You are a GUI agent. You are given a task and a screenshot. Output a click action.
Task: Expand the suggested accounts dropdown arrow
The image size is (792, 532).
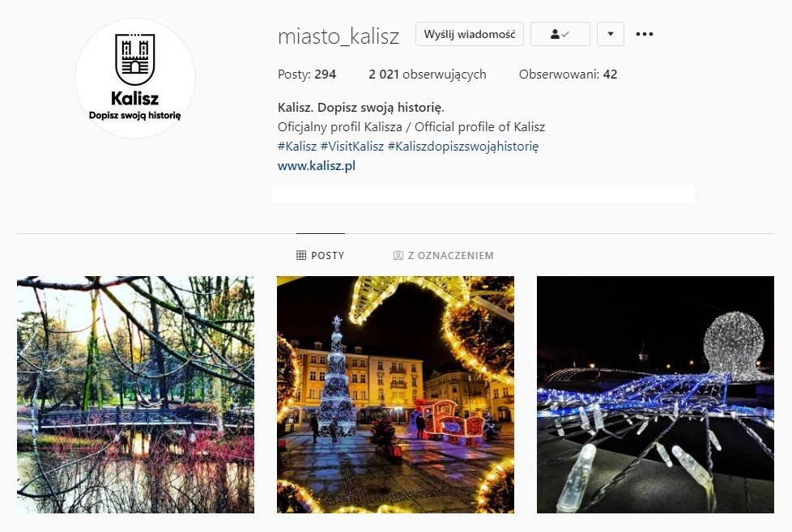coord(610,34)
